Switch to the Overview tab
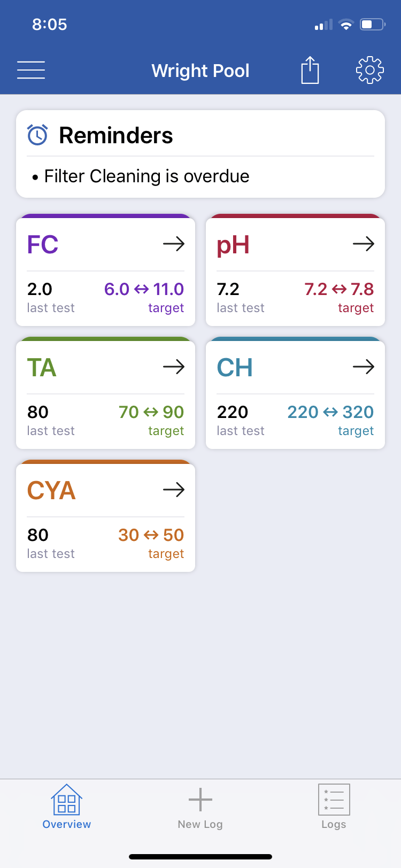Screen dimensions: 401x868 pos(67,807)
